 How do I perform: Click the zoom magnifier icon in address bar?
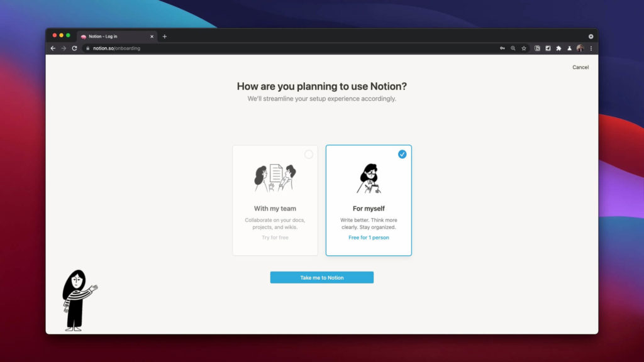(x=513, y=48)
